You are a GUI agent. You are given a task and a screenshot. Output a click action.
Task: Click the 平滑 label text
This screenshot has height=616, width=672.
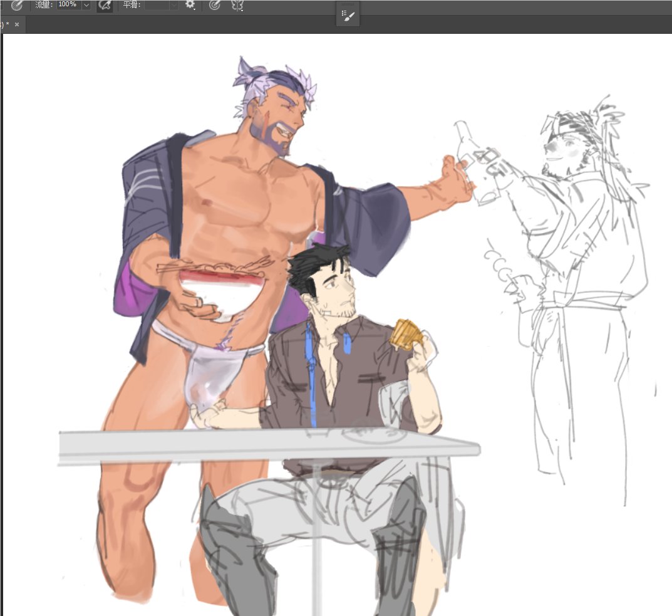tap(131, 5)
